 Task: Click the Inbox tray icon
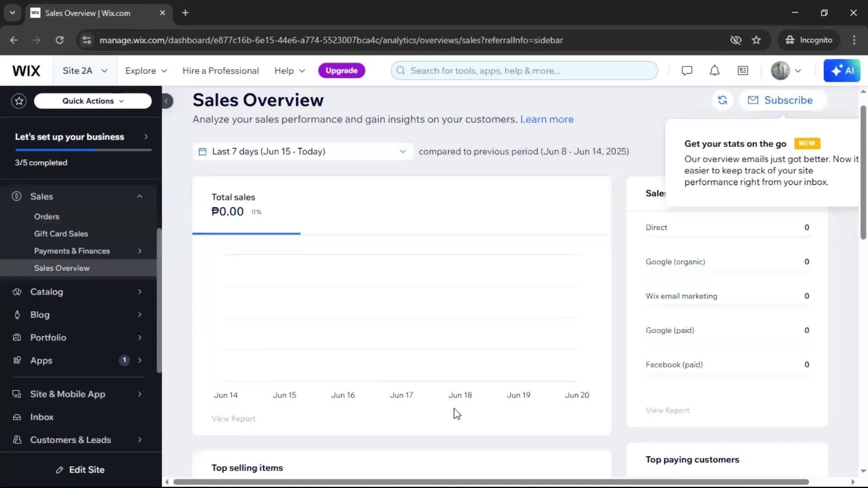tap(17, 417)
